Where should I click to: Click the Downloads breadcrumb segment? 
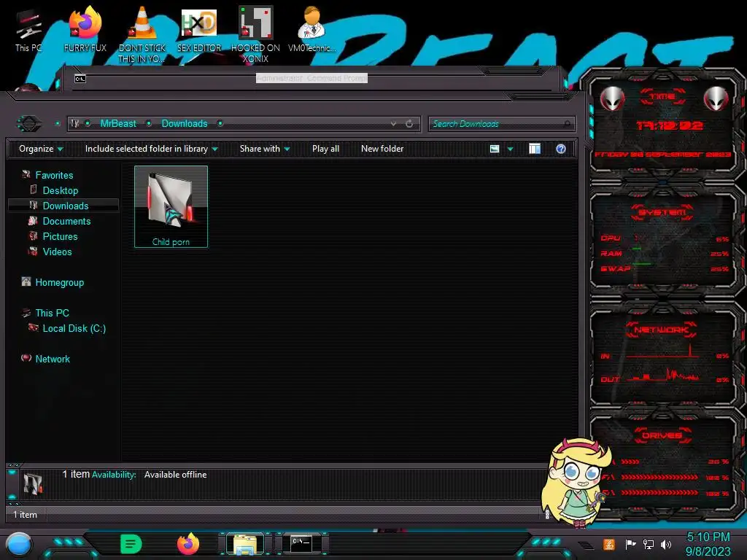coord(185,124)
